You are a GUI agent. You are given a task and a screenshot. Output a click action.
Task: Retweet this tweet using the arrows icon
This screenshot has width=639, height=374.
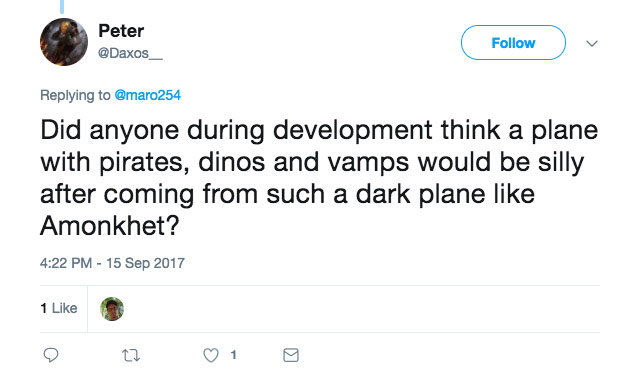click(131, 356)
